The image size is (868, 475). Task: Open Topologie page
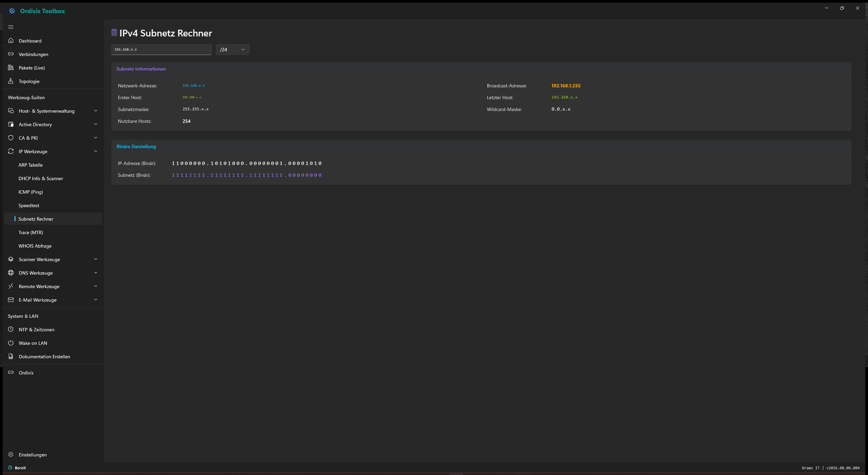pos(53,81)
